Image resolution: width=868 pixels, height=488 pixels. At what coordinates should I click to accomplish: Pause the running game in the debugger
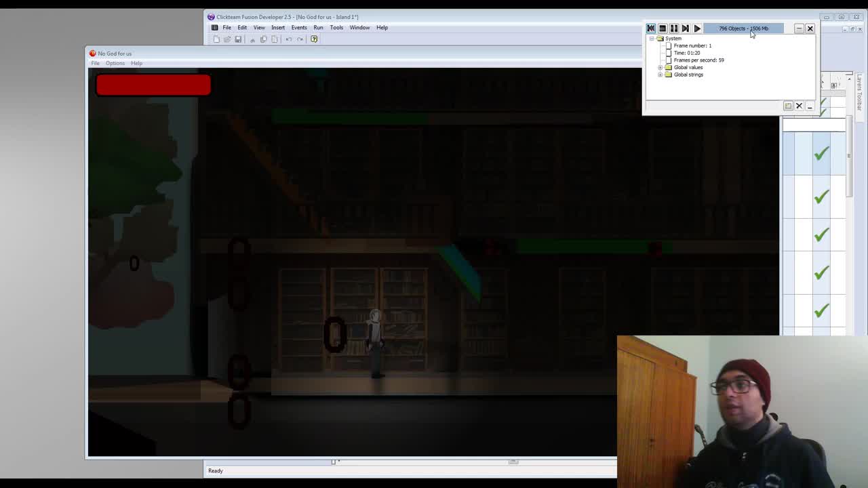click(674, 28)
